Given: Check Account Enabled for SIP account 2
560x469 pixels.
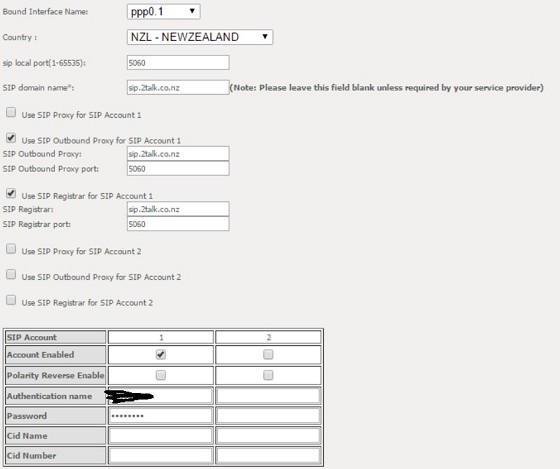Looking at the screenshot, I should (x=268, y=354).
